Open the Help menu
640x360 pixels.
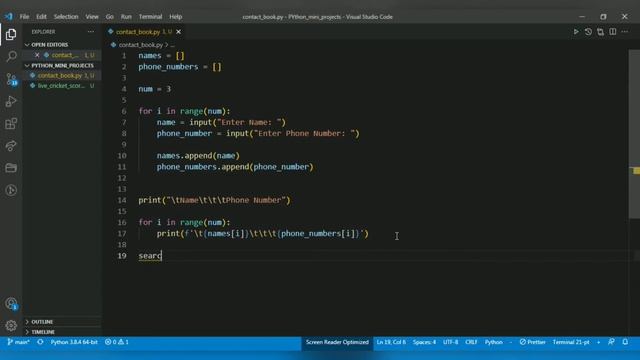coord(176,17)
